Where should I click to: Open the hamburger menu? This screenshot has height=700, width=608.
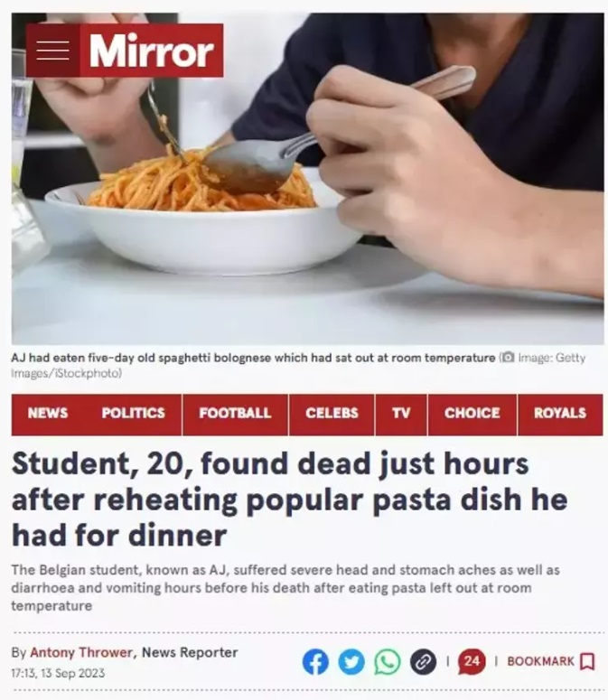(x=52, y=50)
